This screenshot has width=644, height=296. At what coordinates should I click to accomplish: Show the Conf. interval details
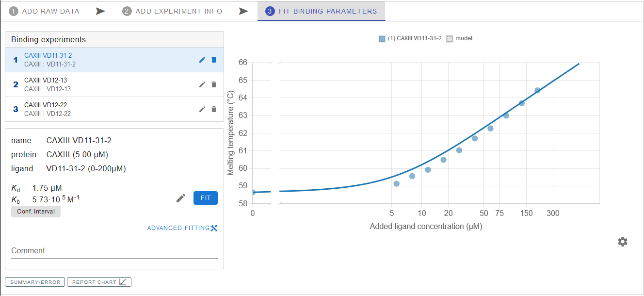tap(36, 212)
